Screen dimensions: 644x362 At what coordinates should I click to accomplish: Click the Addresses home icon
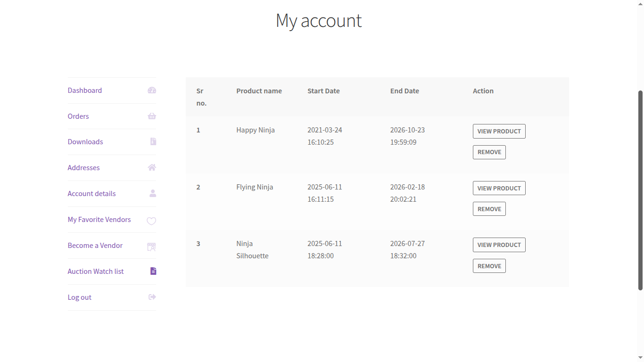[x=152, y=168]
